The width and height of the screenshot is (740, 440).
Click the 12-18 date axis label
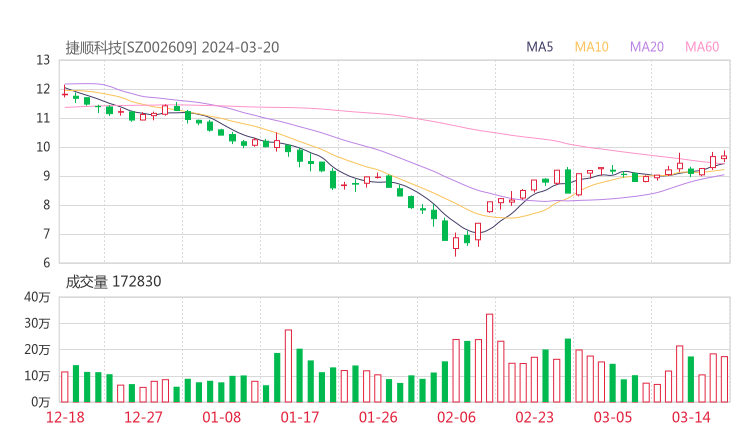(65, 417)
